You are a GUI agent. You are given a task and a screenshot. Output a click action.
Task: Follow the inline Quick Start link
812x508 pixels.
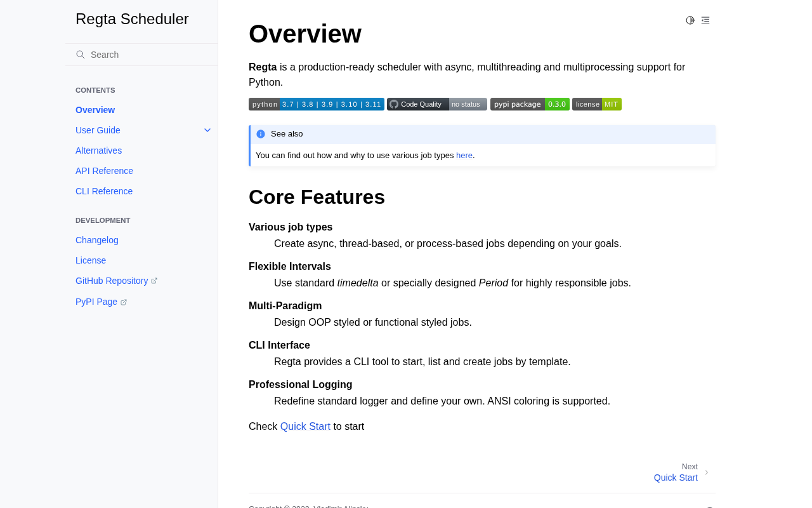click(x=305, y=427)
